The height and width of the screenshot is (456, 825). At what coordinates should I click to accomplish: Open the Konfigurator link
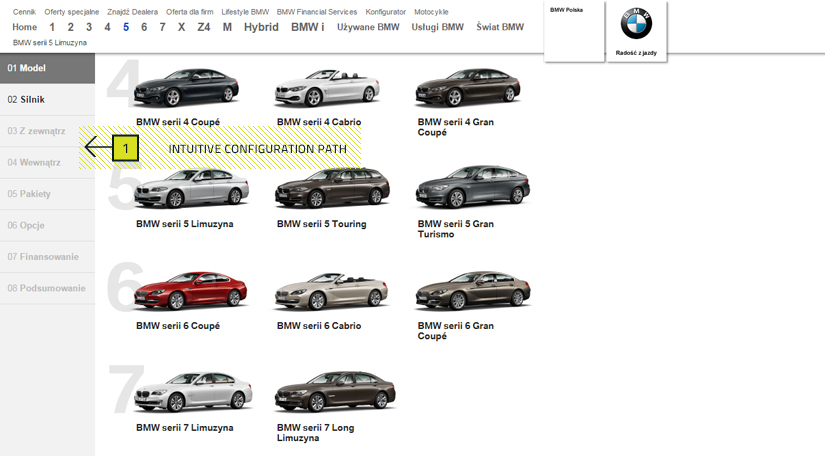pyautogui.click(x=386, y=12)
